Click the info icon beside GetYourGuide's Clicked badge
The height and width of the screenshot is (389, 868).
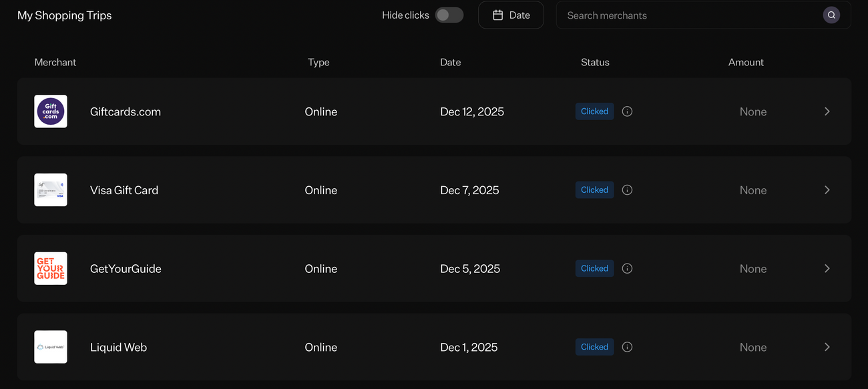coord(626,268)
